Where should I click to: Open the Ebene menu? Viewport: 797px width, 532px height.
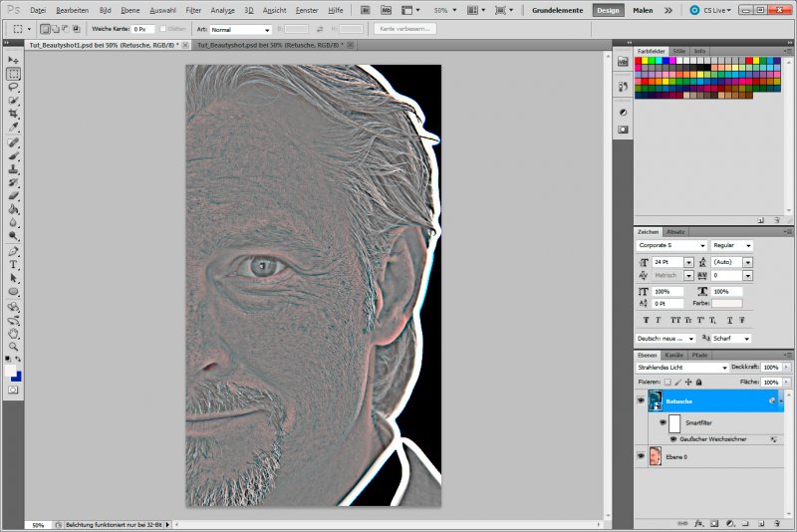coord(131,10)
